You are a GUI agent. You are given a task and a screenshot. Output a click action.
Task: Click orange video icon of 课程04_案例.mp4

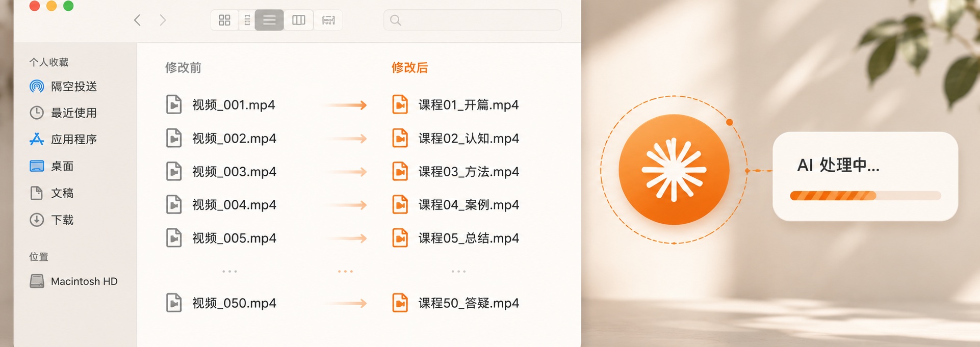pos(400,204)
